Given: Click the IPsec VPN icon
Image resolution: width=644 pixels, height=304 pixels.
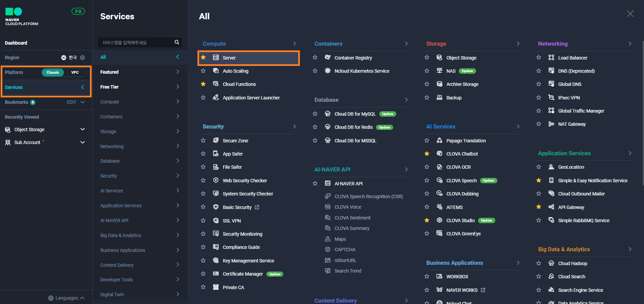Looking at the screenshot, I should point(551,97).
